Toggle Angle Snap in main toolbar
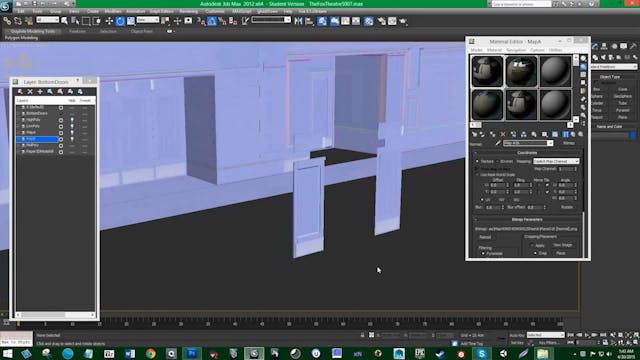 [212, 21]
